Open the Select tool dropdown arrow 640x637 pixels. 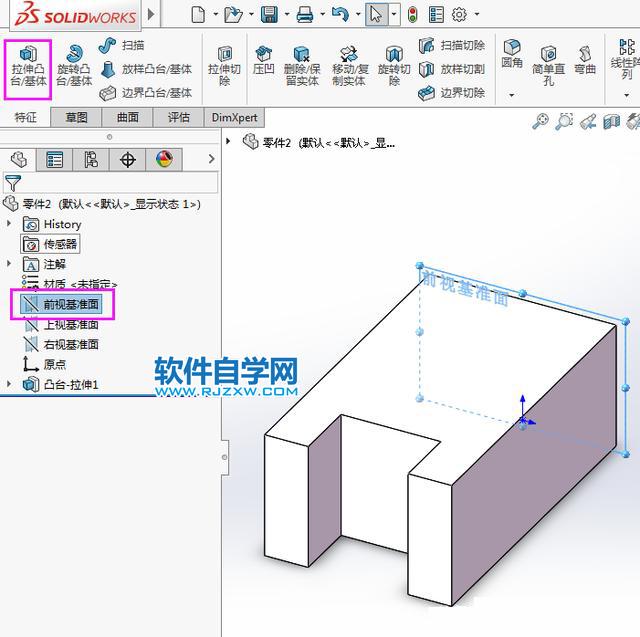(x=394, y=15)
